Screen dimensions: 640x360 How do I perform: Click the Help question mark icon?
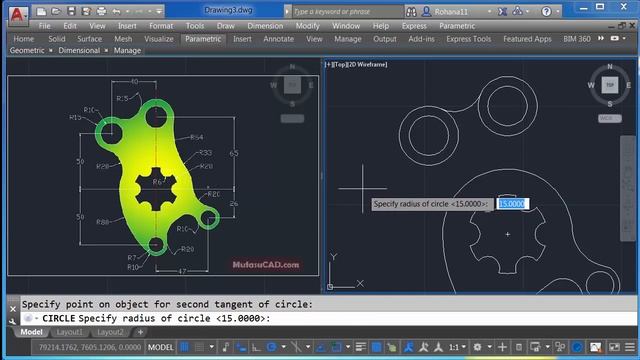[x=546, y=11]
